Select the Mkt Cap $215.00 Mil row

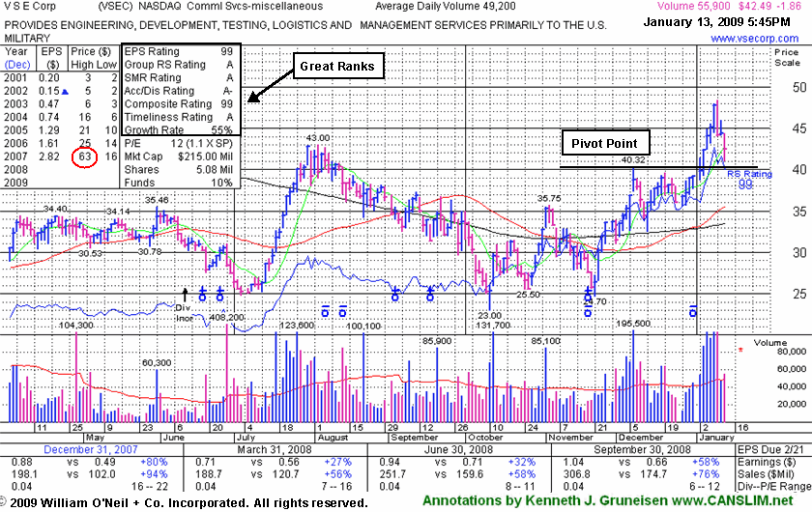[x=179, y=156]
